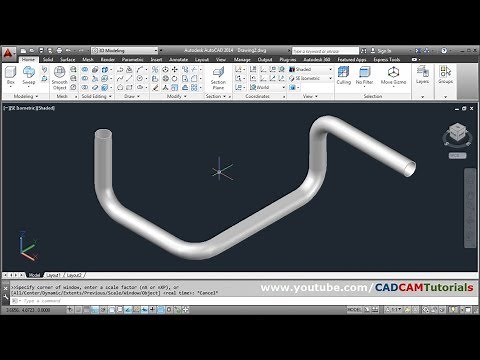This screenshot has height=360, width=480.
Task: Click the Section Plane tool
Action: pyautogui.click(x=218, y=78)
